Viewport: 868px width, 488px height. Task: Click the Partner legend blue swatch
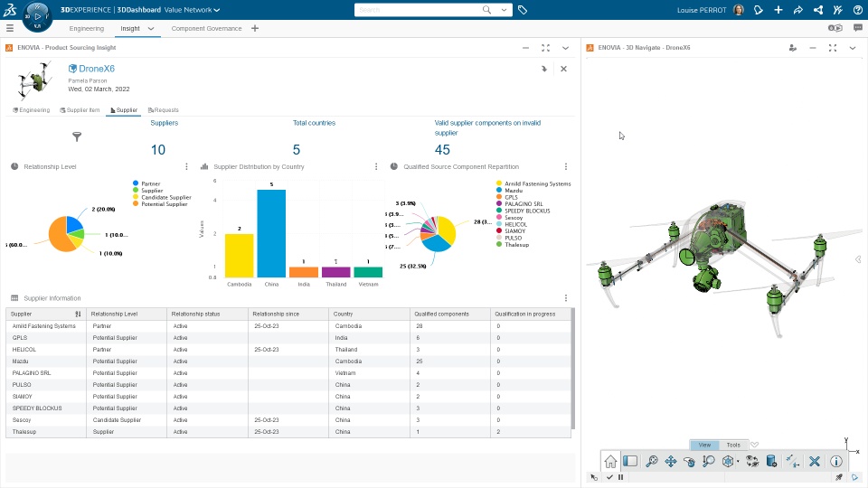pyautogui.click(x=136, y=183)
